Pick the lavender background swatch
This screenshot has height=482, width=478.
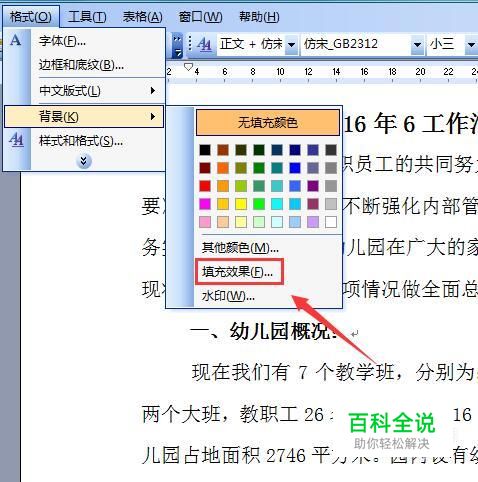pyautogui.click(x=313, y=222)
